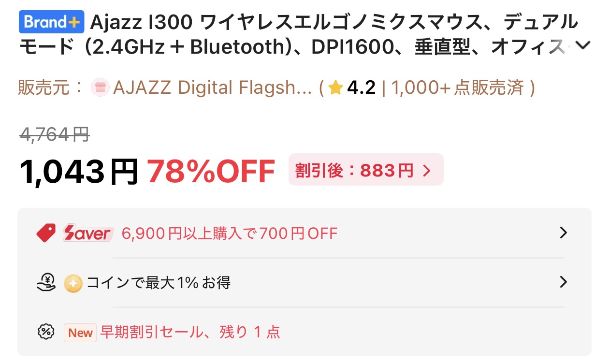Tap the 78%OFF discount label
609x364 pixels.
[x=211, y=171]
